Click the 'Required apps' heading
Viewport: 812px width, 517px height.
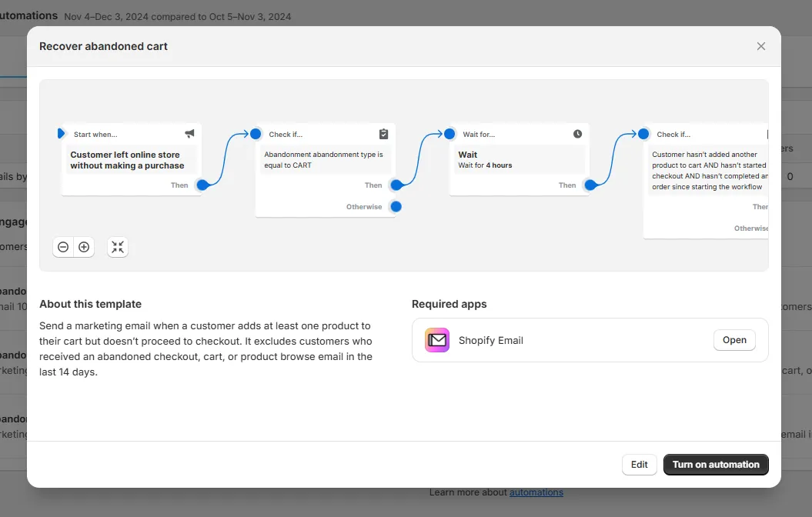click(x=449, y=304)
